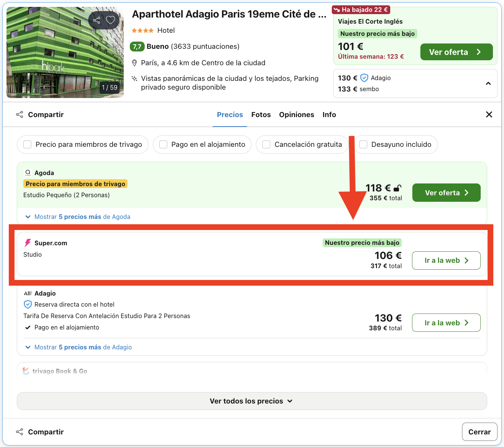This screenshot has width=504, height=447.
Task: Enable Pago en el alojamiento filter
Action: 163,145
